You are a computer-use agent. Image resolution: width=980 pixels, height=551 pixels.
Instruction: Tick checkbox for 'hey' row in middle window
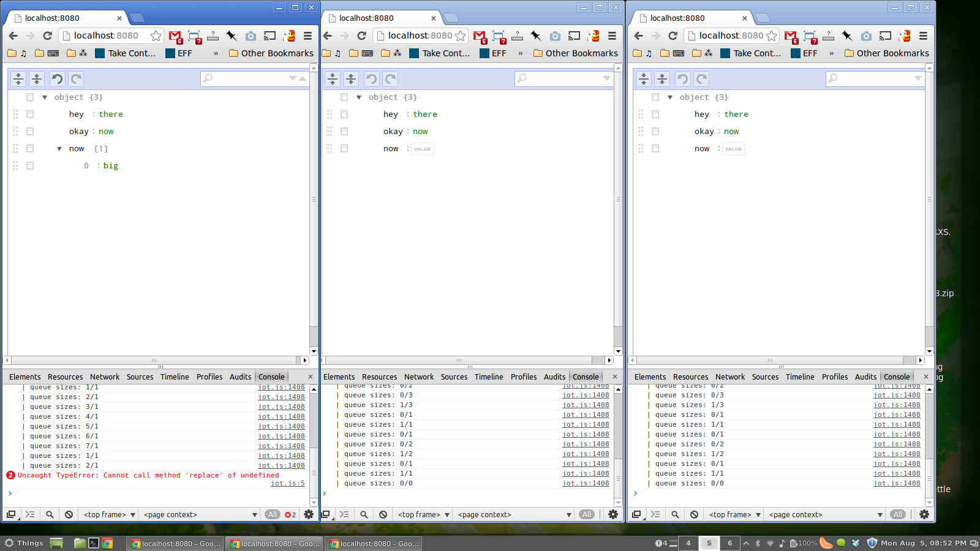click(344, 114)
